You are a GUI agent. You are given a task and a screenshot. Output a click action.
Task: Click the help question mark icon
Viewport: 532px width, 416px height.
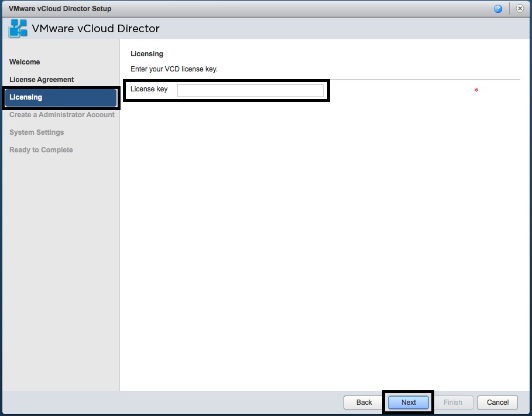click(x=499, y=8)
